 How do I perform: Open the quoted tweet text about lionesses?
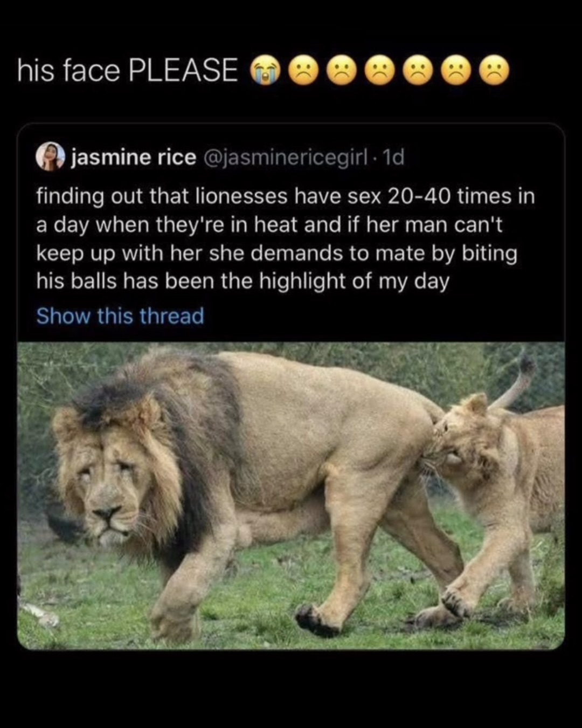tap(286, 238)
